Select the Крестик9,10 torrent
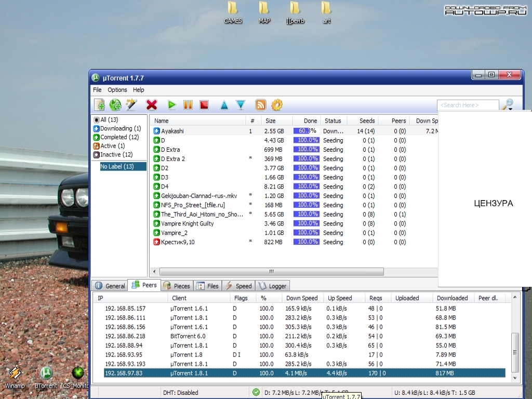This screenshot has height=399, width=532. pos(295,242)
